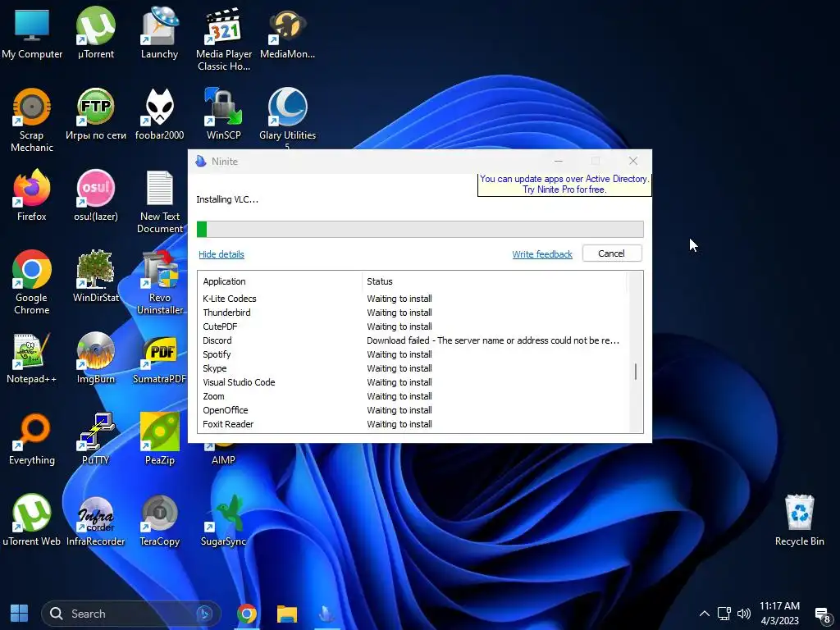Open the clock and date flyout

tap(779, 614)
